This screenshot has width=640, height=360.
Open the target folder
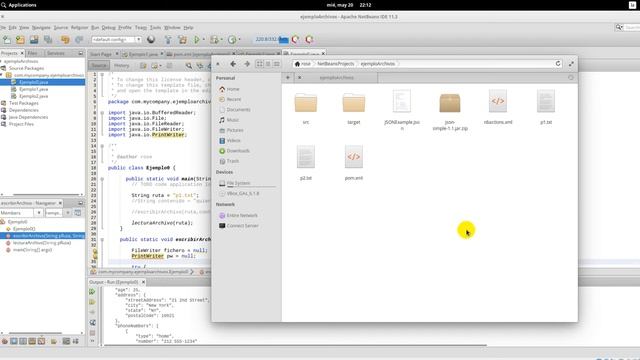tap(354, 108)
